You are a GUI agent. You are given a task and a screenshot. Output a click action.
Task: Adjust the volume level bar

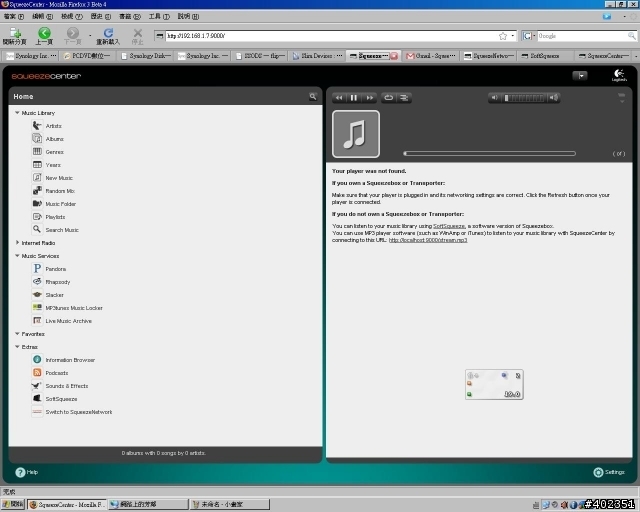pyautogui.click(x=524, y=98)
